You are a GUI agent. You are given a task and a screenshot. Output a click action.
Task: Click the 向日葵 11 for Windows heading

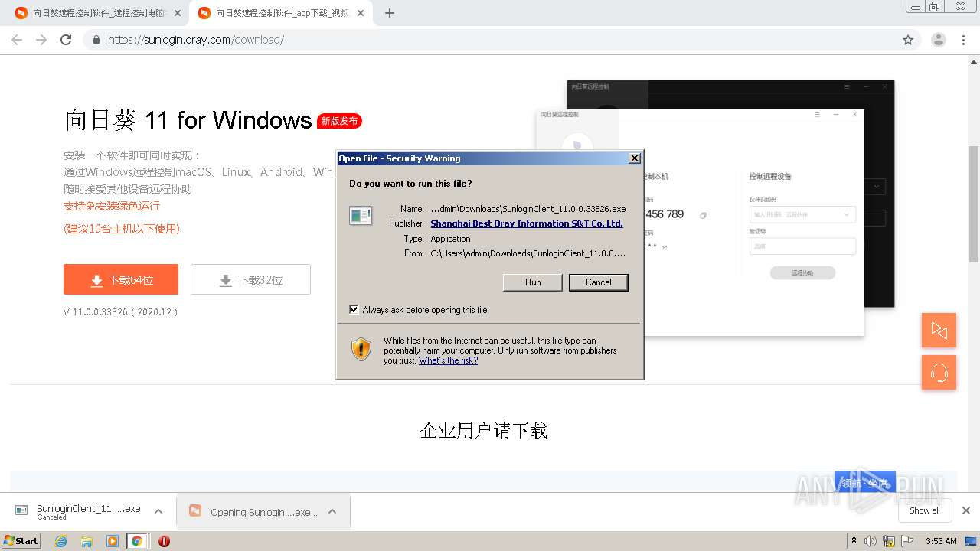point(188,120)
